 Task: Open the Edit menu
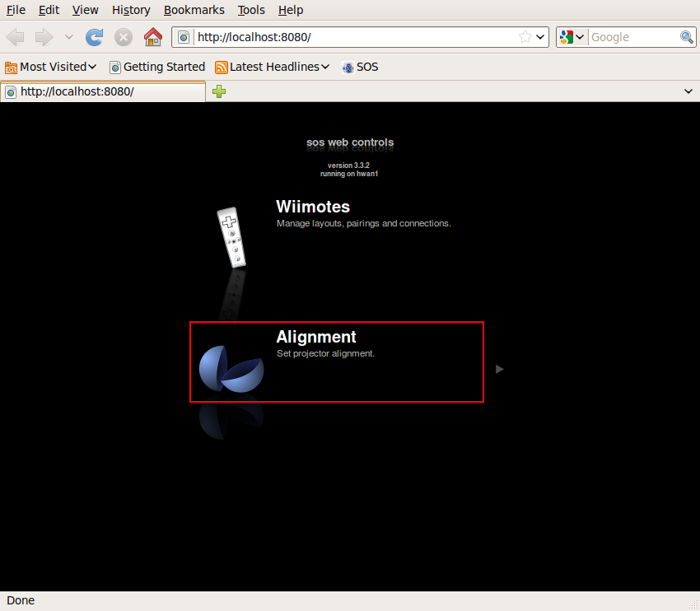click(49, 10)
